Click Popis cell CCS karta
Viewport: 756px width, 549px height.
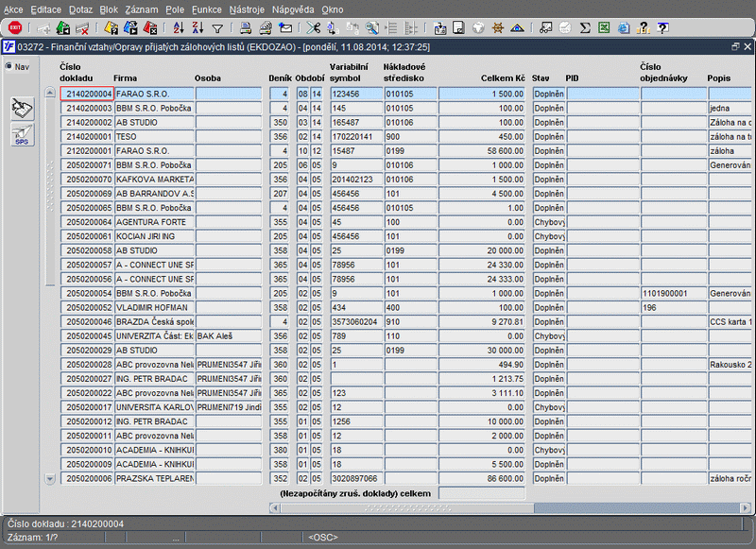tap(730, 321)
